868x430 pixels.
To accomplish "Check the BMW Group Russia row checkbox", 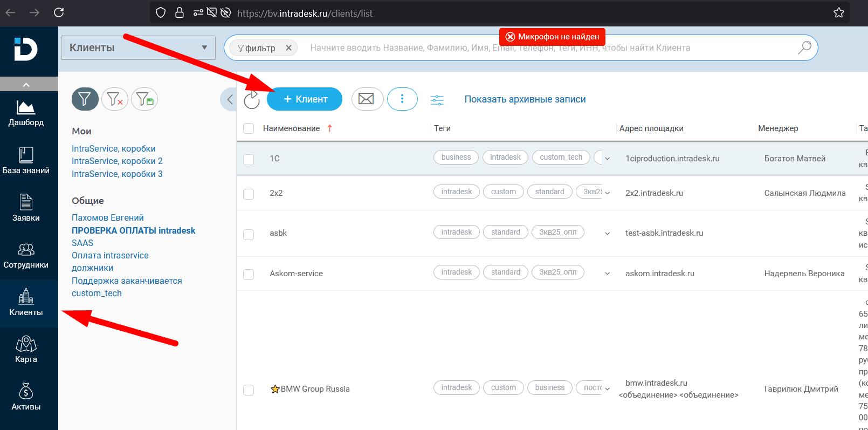I will 249,390.
